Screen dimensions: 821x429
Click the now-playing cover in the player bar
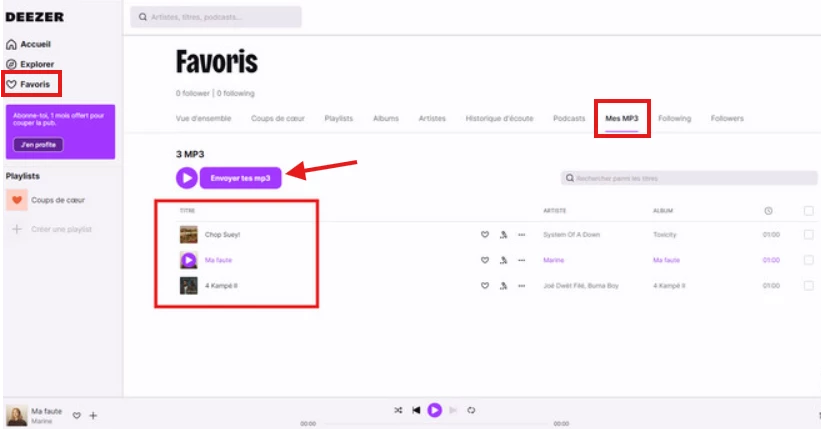coord(17,415)
